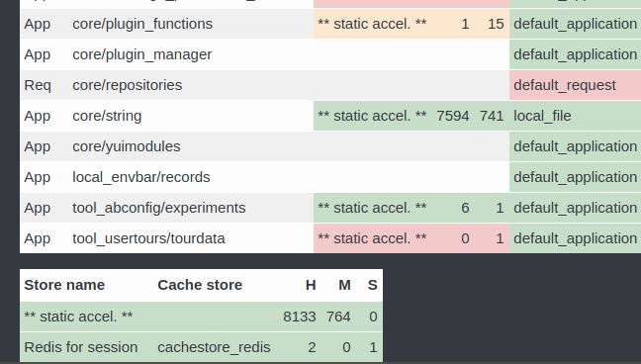
Task: Click default_application in core/yuimodules row
Action: 575,146
